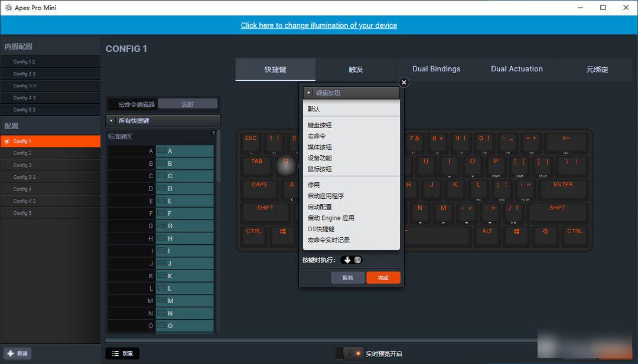Choose 启动应用程序 from the menu

pos(351,196)
